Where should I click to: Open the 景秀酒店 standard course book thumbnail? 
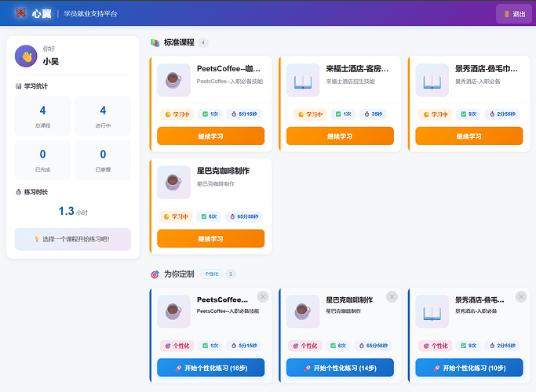432,80
